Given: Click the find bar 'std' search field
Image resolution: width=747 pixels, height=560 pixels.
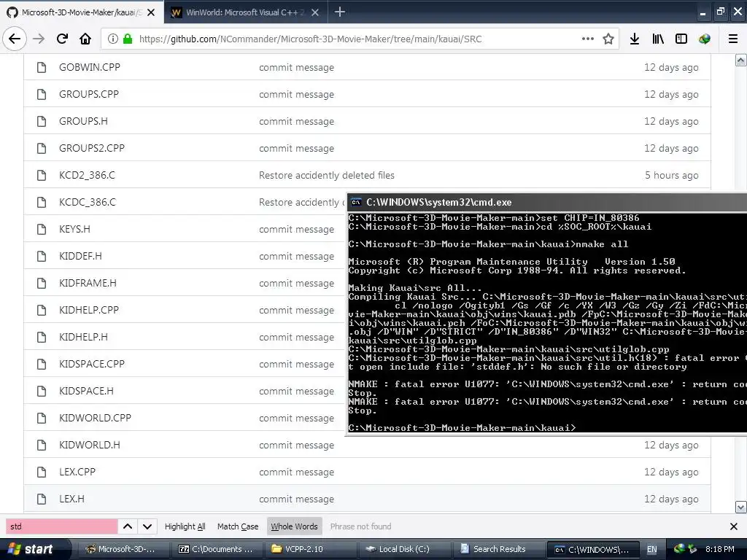Looking at the screenshot, I should point(61,526).
